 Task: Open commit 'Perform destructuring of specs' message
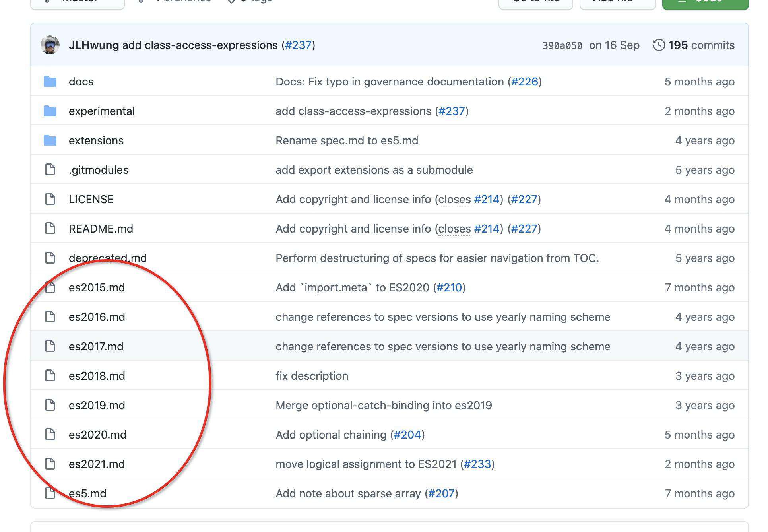click(437, 258)
